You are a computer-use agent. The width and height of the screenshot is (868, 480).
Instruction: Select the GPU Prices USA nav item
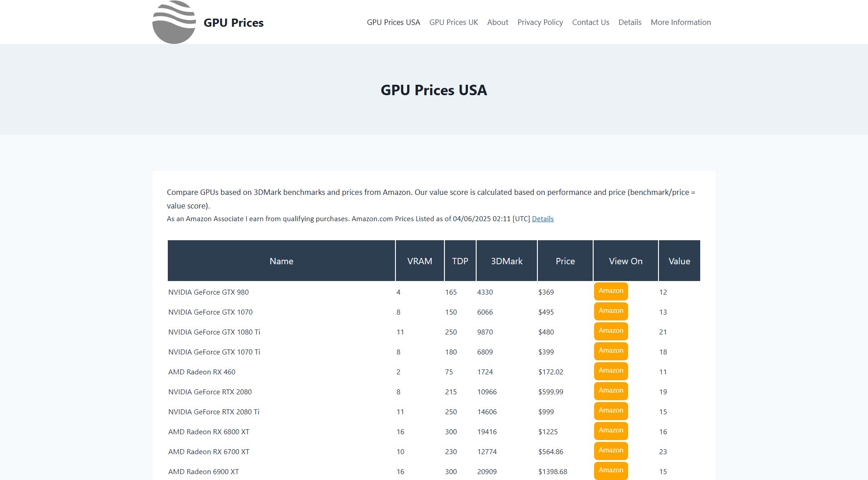[x=393, y=22]
